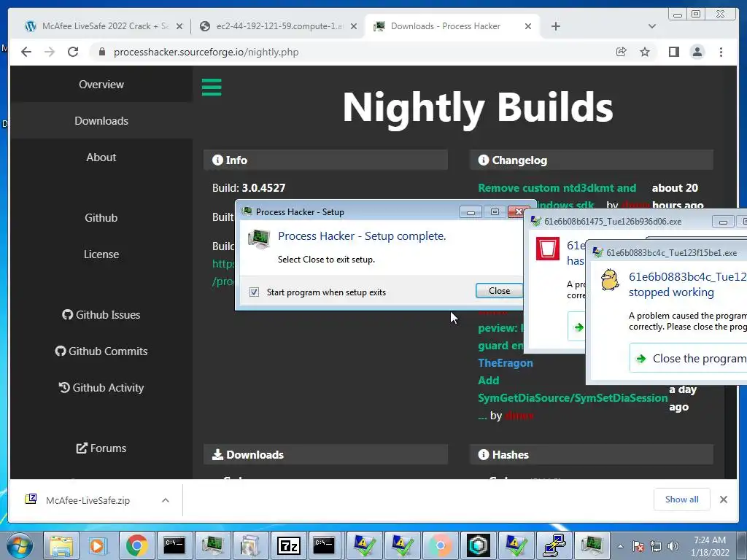747x560 pixels.
Task: Click Close the program in crash dialog
Action: (x=689, y=359)
